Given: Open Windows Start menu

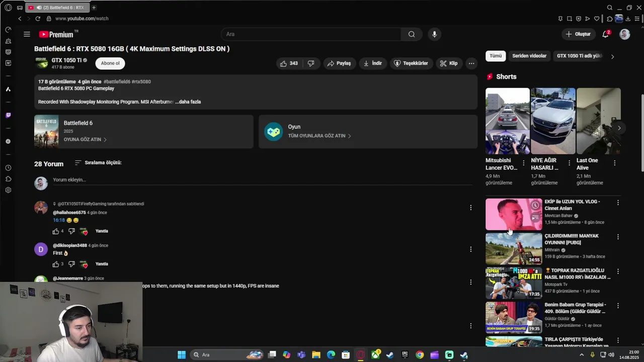Looking at the screenshot, I should (x=182, y=355).
